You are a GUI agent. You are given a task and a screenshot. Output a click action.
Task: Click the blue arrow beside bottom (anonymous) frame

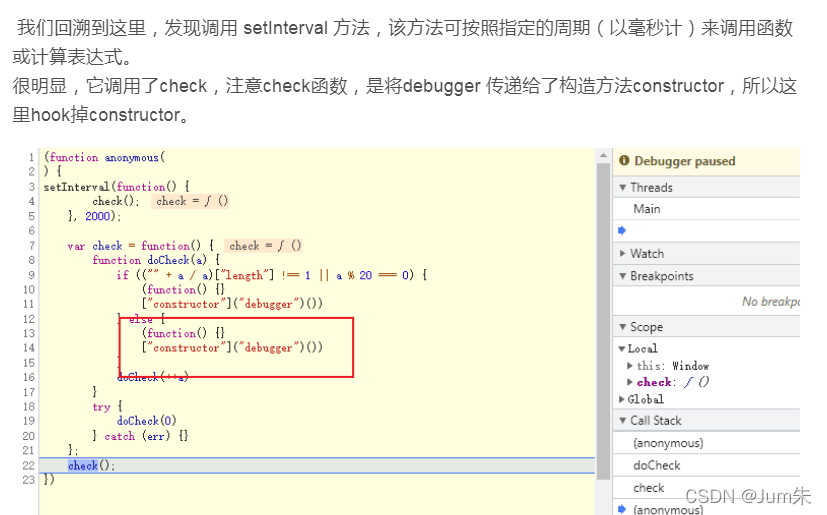622,509
